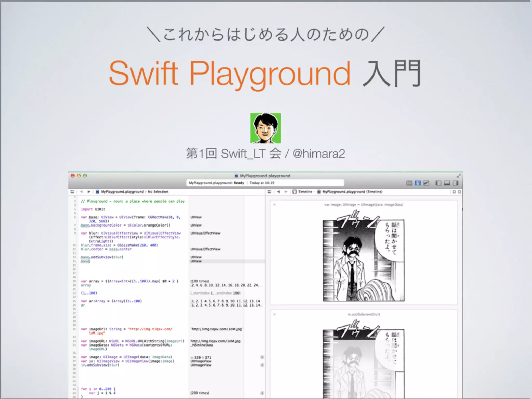This screenshot has height=399, width=532.
Task: Toggle the bottom Debug area panel
Action: 447,183
